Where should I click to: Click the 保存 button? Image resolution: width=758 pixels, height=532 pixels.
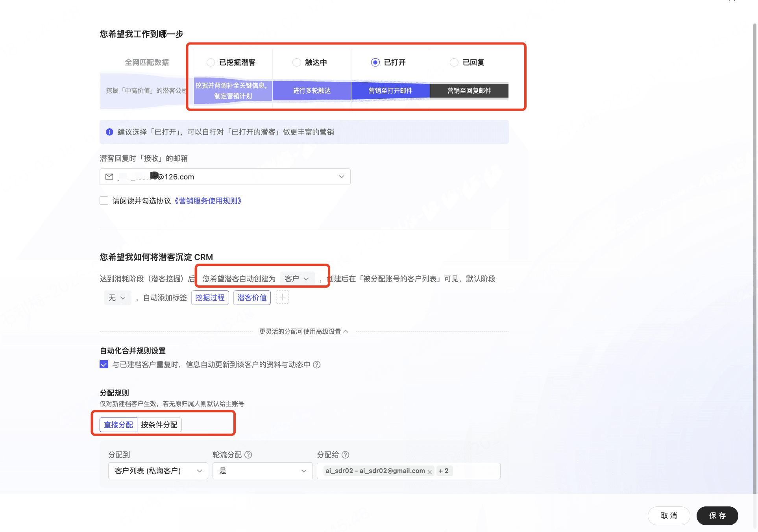coord(717,516)
